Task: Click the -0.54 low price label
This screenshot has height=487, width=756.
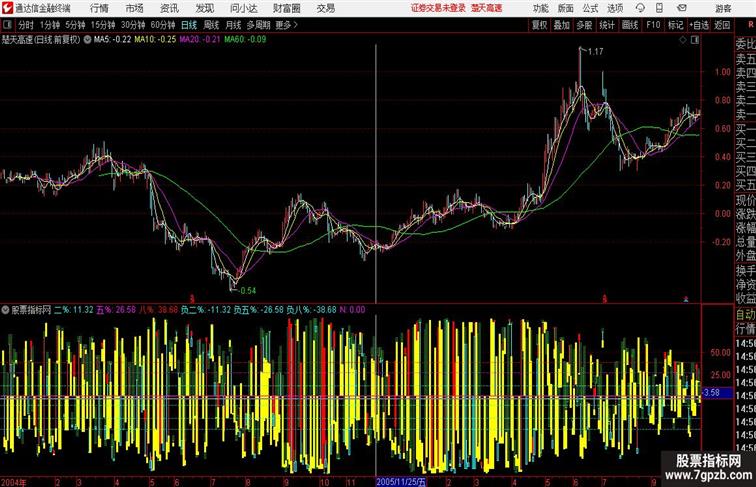Action: 247,291
